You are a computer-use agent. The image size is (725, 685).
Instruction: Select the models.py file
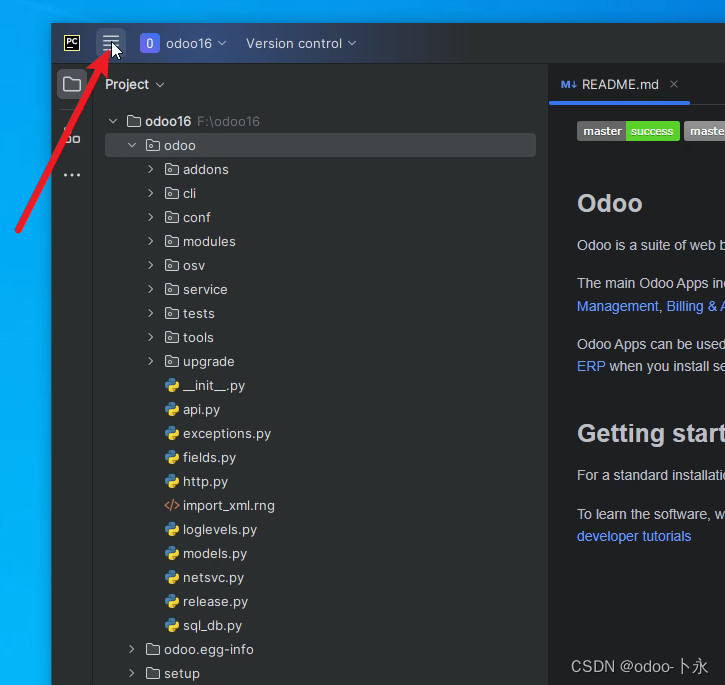tap(215, 554)
